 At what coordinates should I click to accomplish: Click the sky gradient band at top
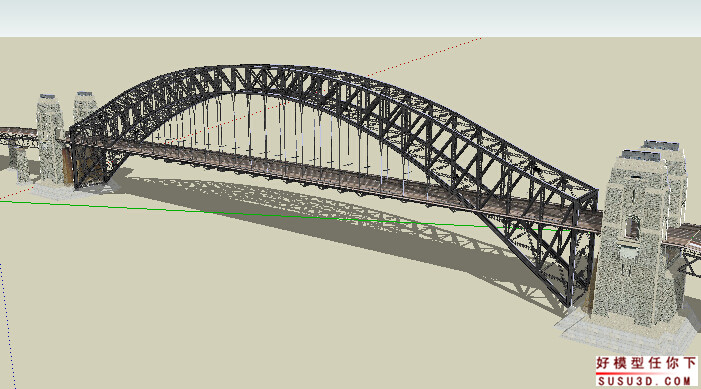point(350,18)
